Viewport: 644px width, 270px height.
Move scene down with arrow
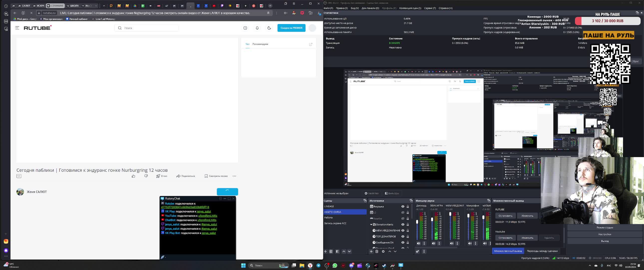(x=349, y=251)
